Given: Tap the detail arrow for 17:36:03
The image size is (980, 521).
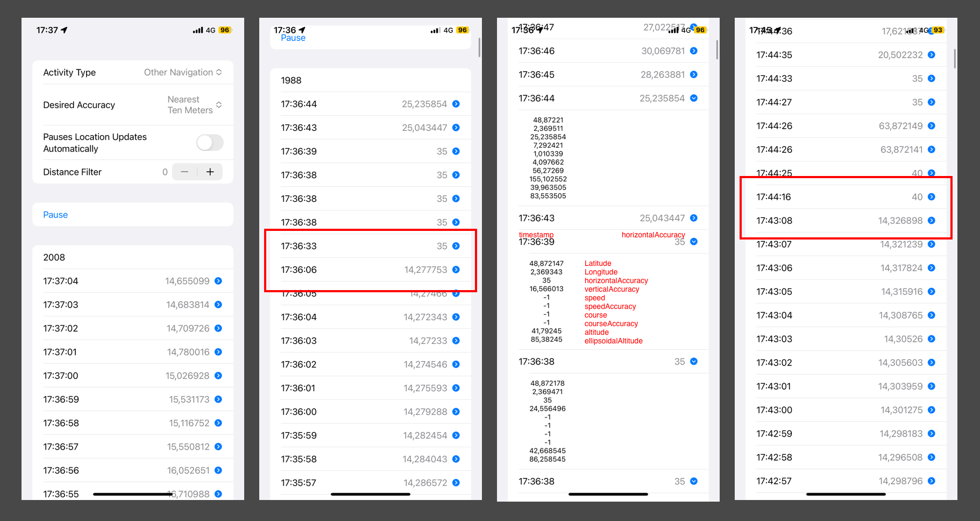Looking at the screenshot, I should (x=456, y=341).
